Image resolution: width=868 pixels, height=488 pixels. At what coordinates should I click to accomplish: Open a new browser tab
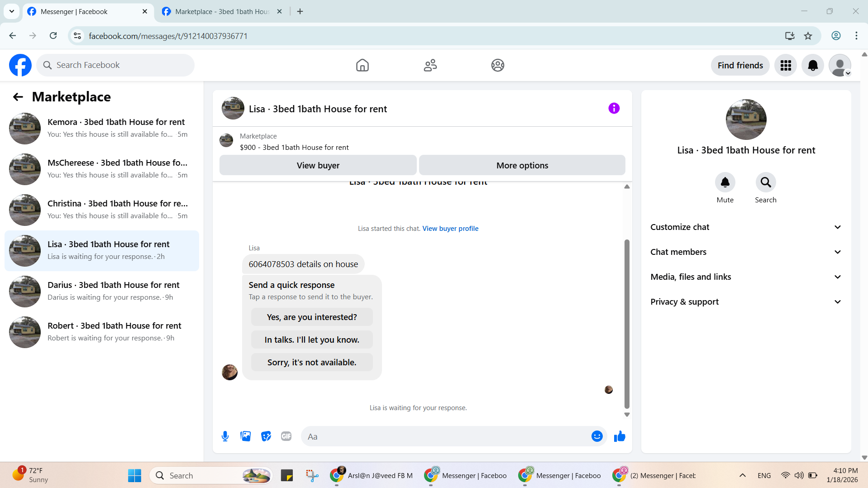[x=300, y=11]
